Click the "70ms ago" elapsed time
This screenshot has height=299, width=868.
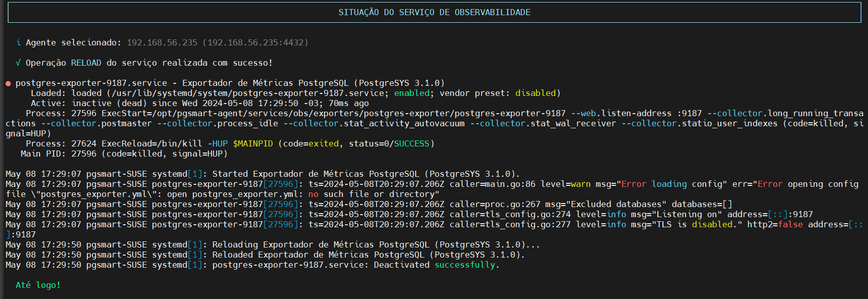[349, 103]
